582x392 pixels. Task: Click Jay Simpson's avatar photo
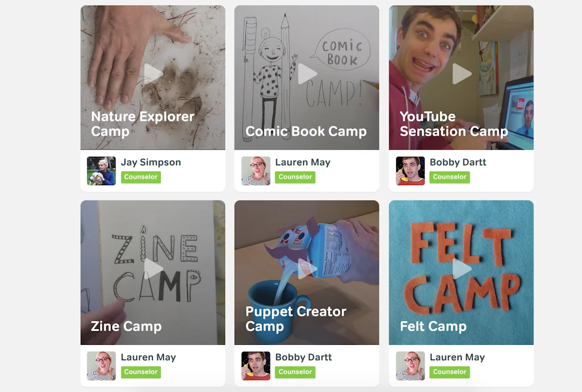coord(101,171)
